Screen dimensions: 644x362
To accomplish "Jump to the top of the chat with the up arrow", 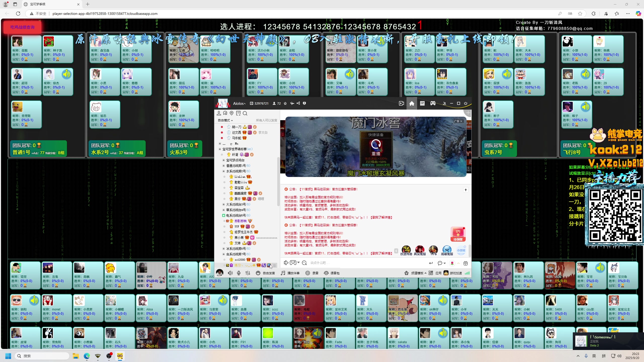I will coord(466,190).
